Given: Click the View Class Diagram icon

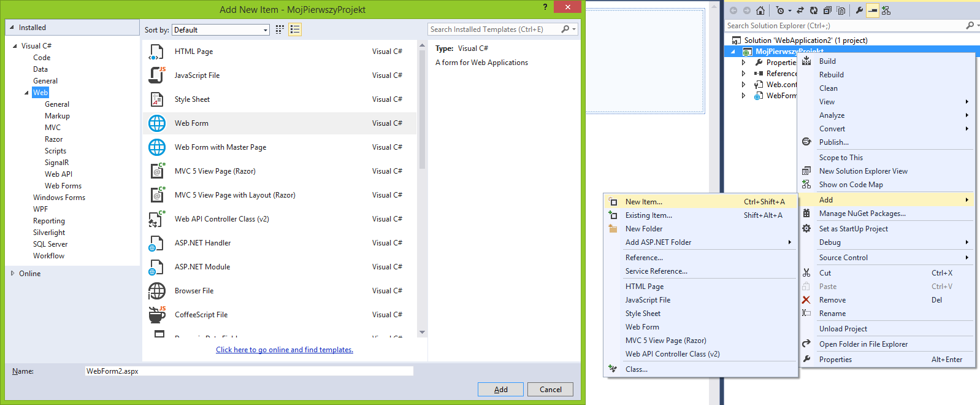Looking at the screenshot, I should [x=886, y=10].
